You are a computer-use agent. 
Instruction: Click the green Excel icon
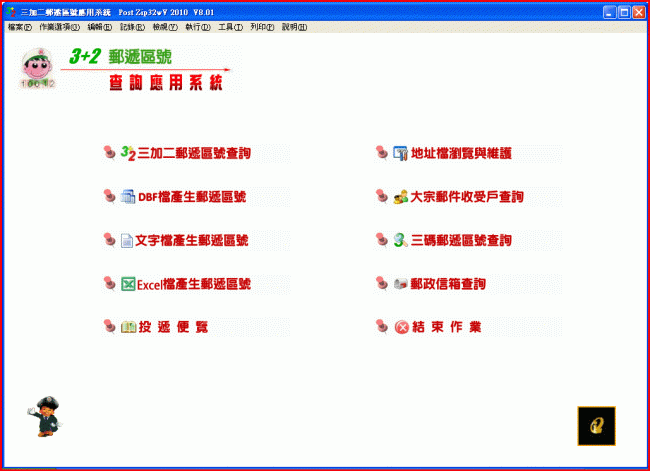127,284
